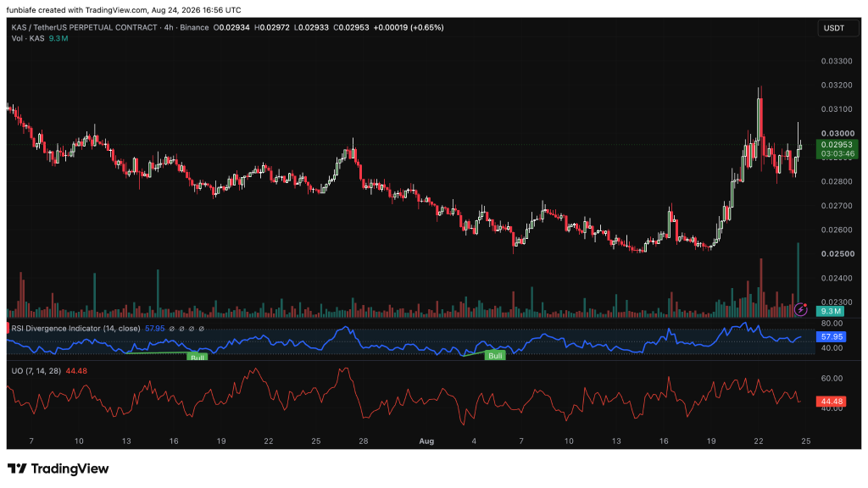Viewport: 868px width, 488px height.
Task: Click the 0.02700 price axis label
Action: click(837, 206)
